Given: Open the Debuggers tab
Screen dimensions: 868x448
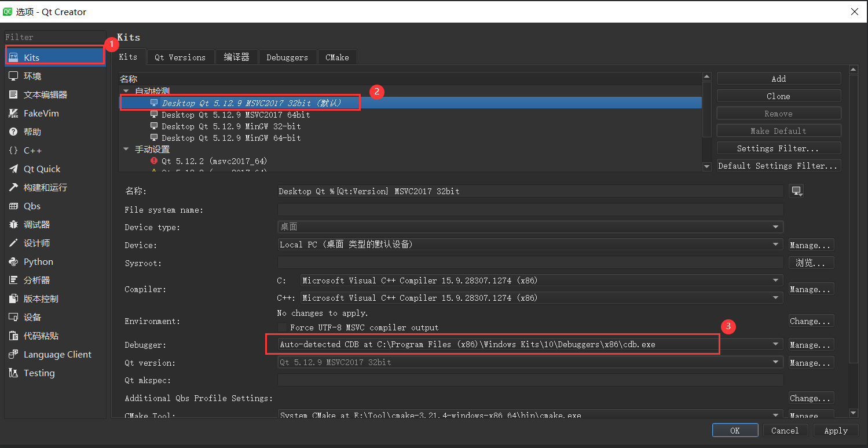Looking at the screenshot, I should pos(287,57).
